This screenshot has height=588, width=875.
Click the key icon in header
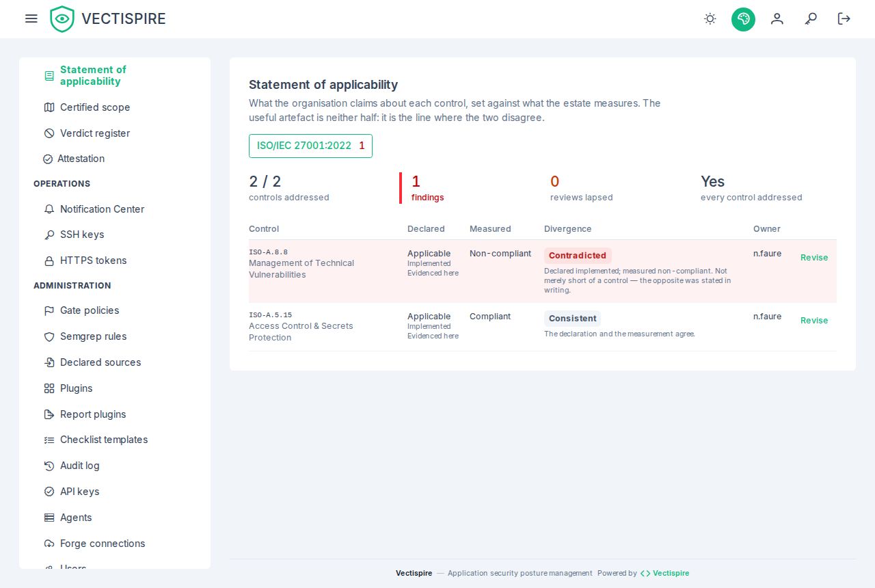pyautogui.click(x=811, y=19)
